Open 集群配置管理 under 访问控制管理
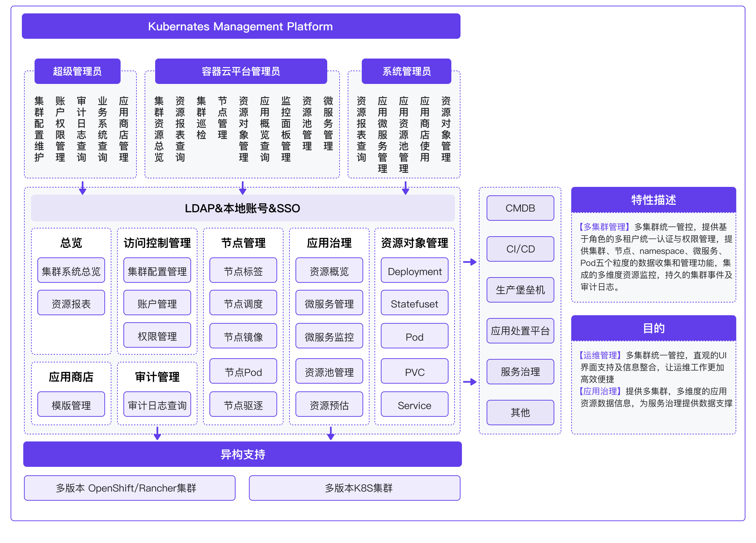756x543 pixels. click(157, 270)
